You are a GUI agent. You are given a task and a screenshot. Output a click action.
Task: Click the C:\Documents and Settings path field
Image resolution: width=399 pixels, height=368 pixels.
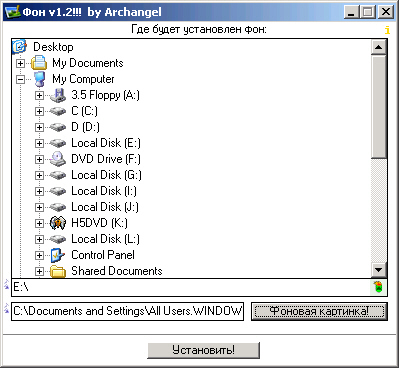click(x=127, y=311)
